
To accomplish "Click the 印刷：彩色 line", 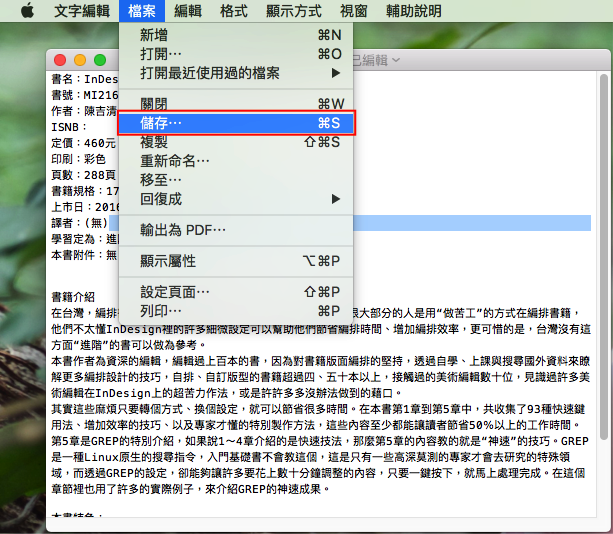I will tap(79, 159).
